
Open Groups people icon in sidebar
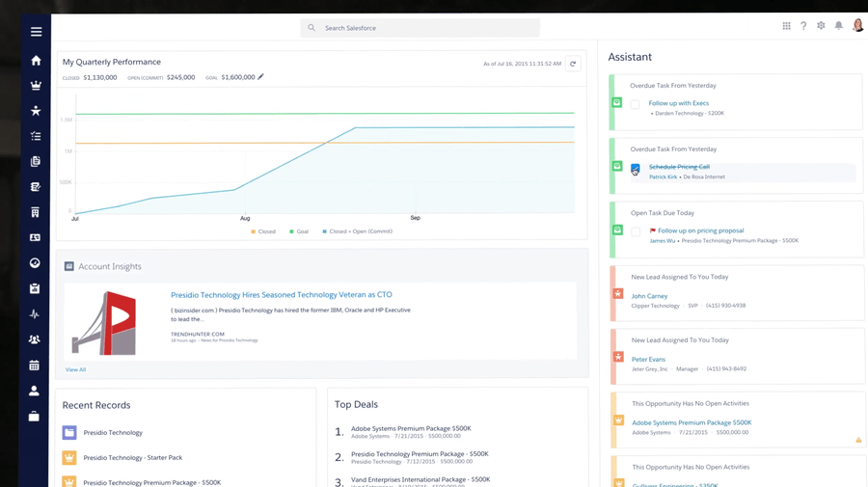[35, 339]
